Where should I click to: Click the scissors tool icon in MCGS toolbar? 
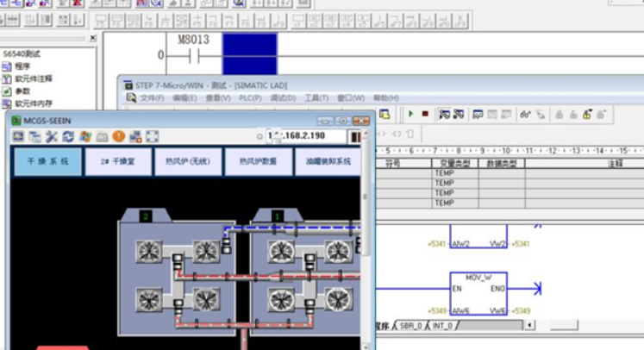tap(51, 136)
